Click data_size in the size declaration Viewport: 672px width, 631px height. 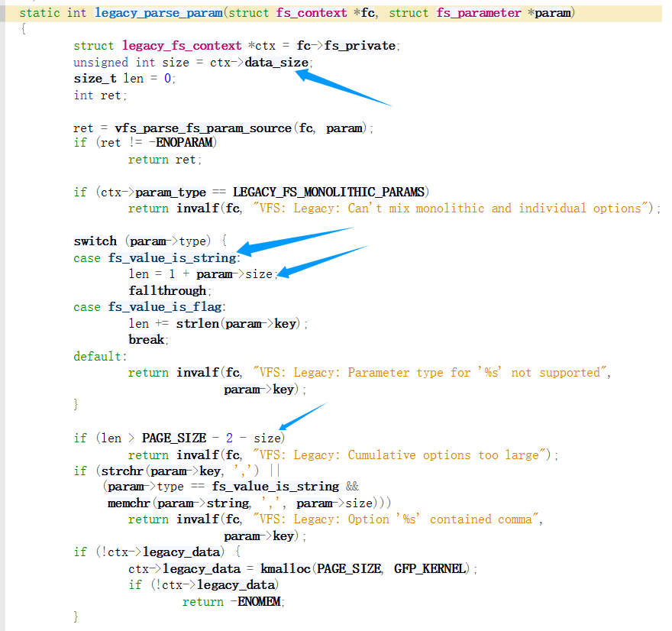point(276,63)
